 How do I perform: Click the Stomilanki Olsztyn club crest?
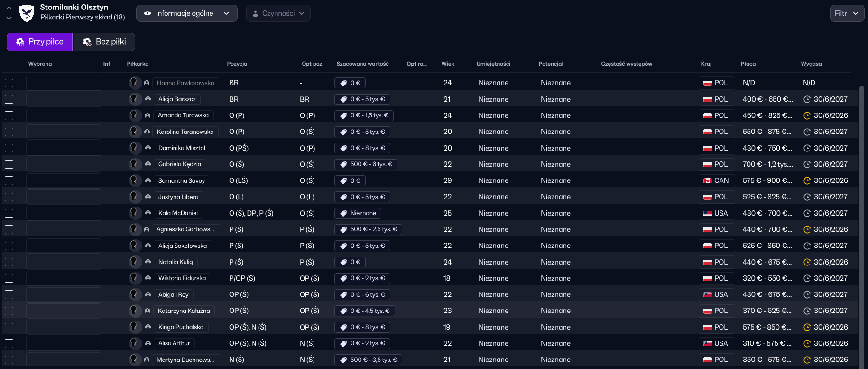tap(27, 13)
